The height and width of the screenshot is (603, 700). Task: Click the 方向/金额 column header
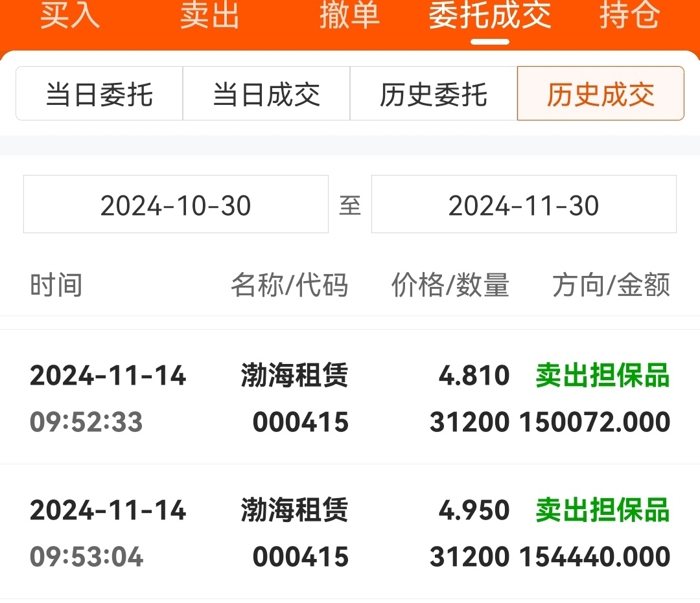click(x=611, y=284)
